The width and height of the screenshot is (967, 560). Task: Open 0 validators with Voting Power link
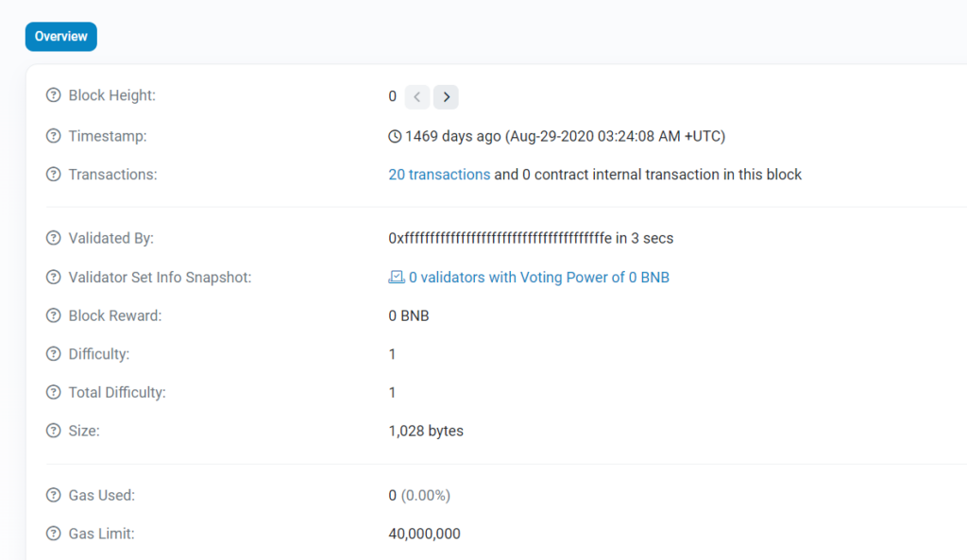tap(539, 278)
